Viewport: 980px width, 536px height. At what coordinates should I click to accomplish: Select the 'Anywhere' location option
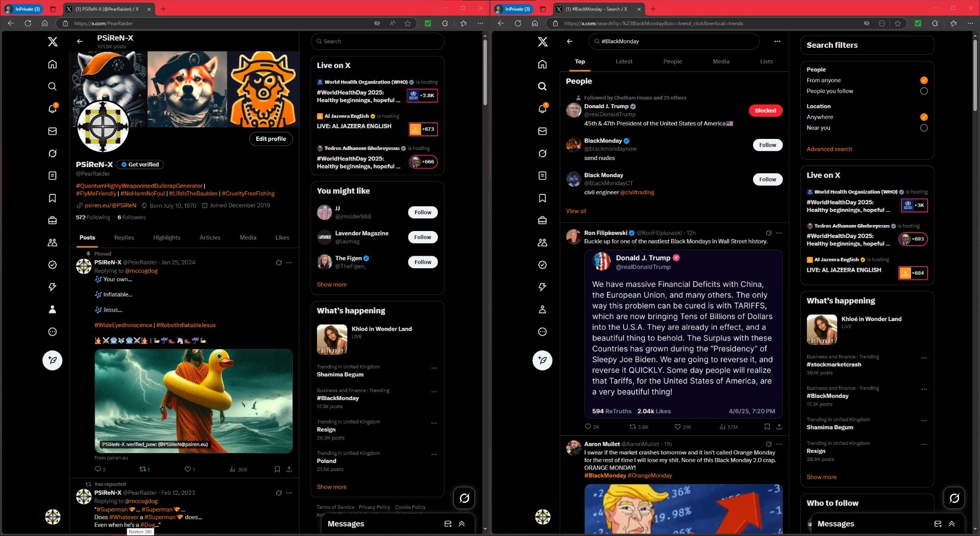[924, 117]
